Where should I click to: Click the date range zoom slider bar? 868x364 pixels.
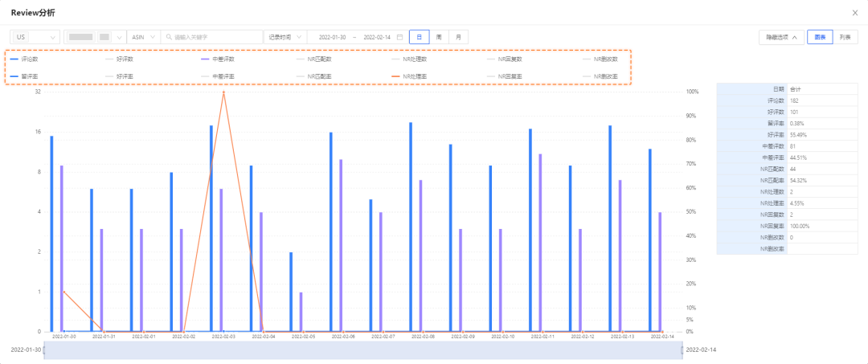click(362, 350)
